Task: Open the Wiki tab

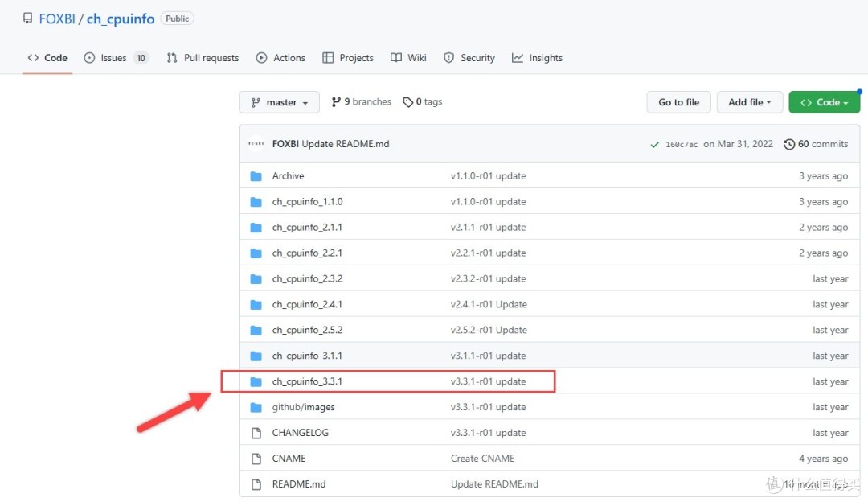Action: [408, 58]
